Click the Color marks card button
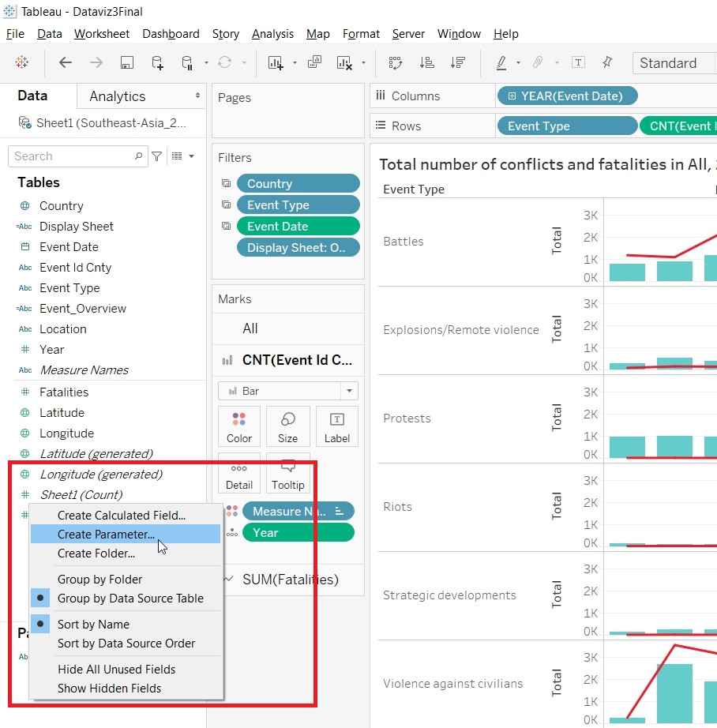The height and width of the screenshot is (728, 717). pyautogui.click(x=239, y=427)
